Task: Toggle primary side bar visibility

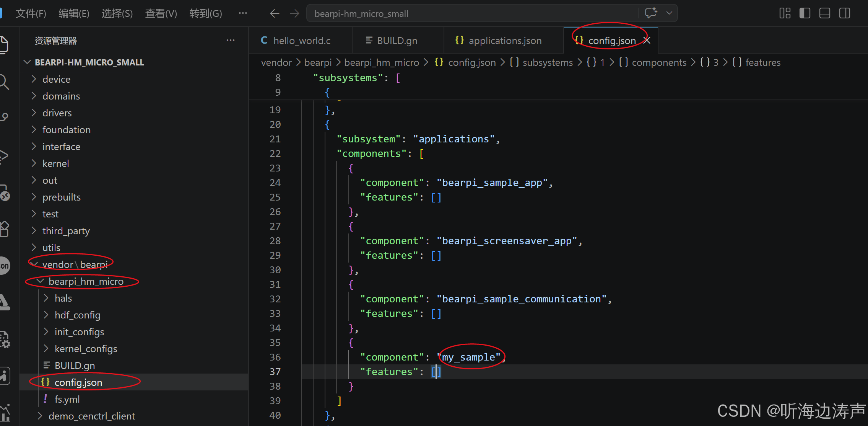Action: [805, 13]
